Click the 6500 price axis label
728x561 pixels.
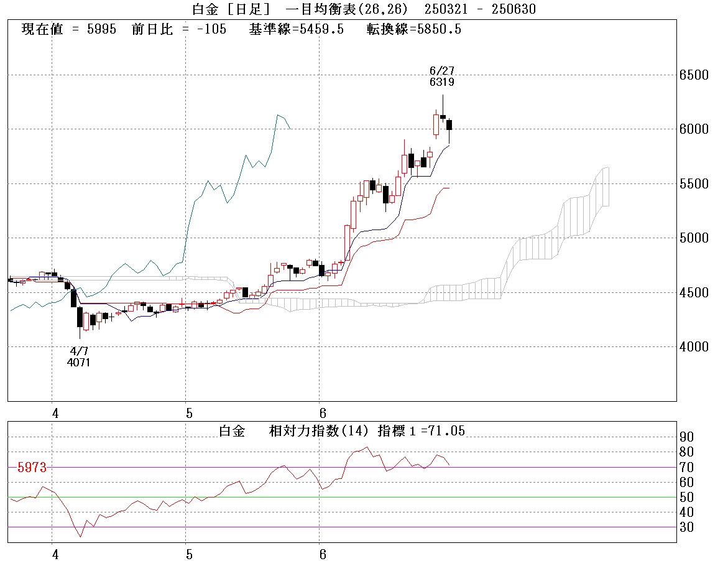click(693, 75)
